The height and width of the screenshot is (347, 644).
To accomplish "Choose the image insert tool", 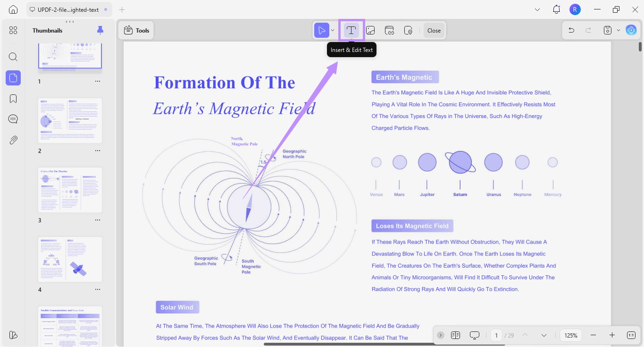I will coord(370,30).
